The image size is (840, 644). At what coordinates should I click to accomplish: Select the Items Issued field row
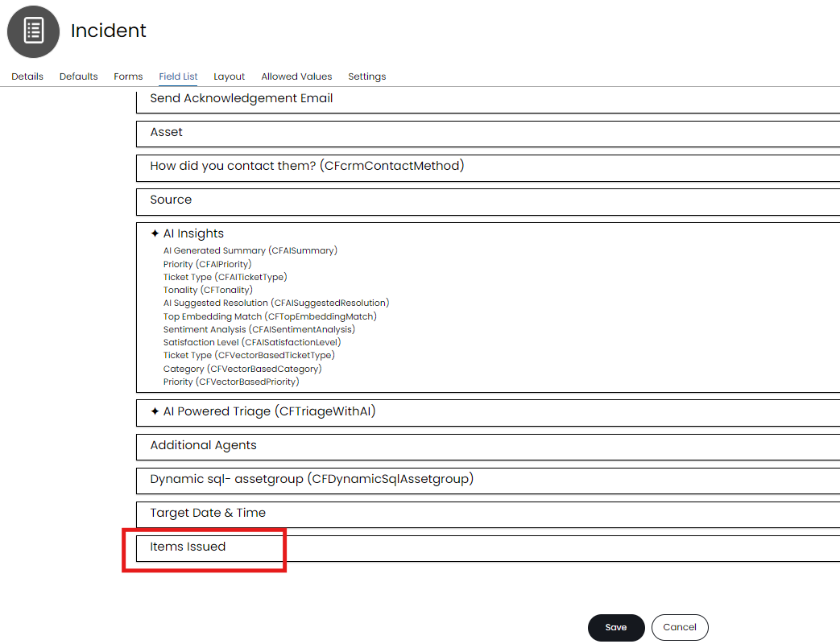pyautogui.click(x=188, y=547)
